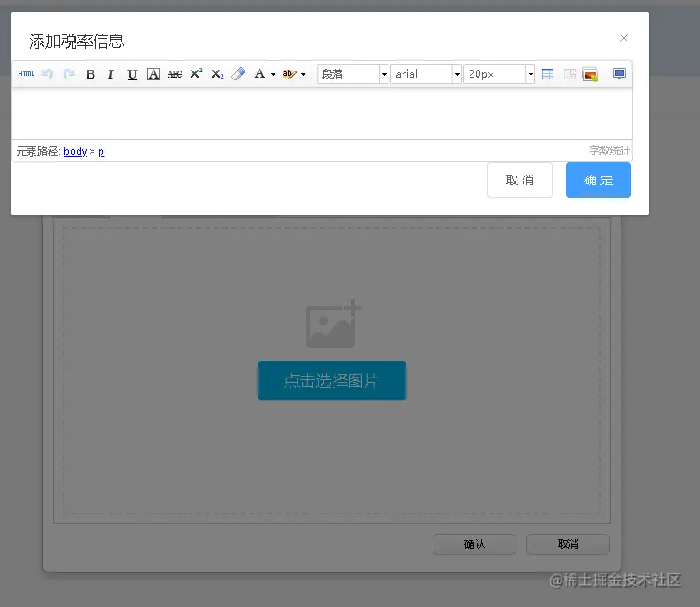Click the 确认 button in image dialog

(474, 544)
